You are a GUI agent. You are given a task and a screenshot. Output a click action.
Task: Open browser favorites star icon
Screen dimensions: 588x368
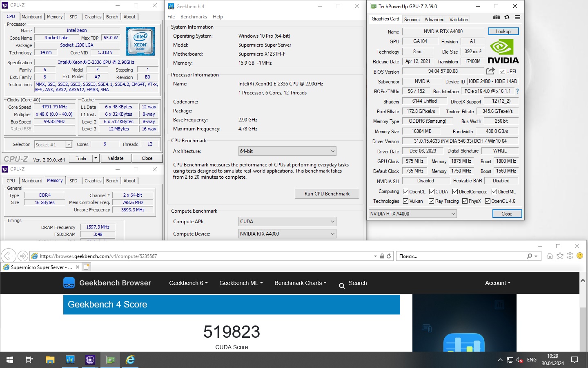[x=560, y=256]
